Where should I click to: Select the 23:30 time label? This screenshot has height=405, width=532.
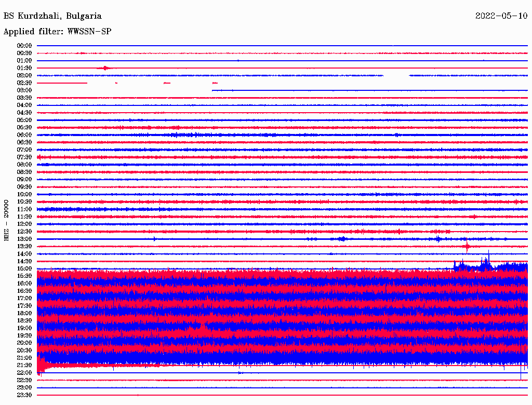click(24, 395)
